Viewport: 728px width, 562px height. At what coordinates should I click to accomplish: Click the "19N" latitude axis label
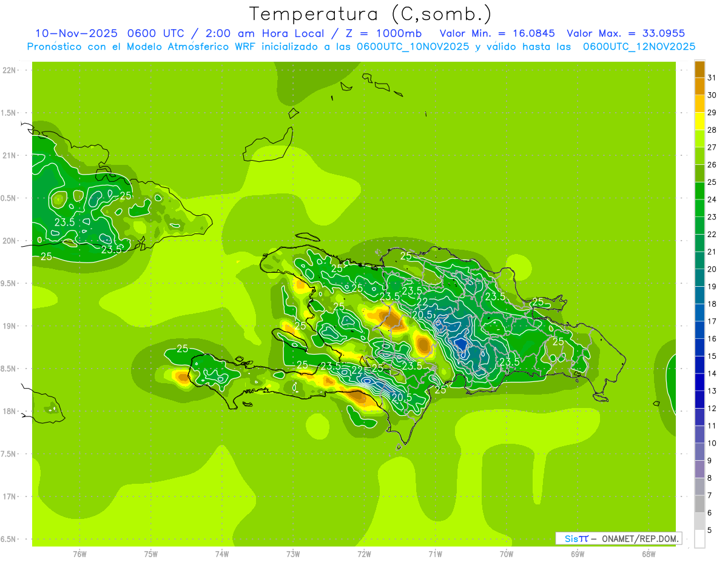tap(8, 326)
